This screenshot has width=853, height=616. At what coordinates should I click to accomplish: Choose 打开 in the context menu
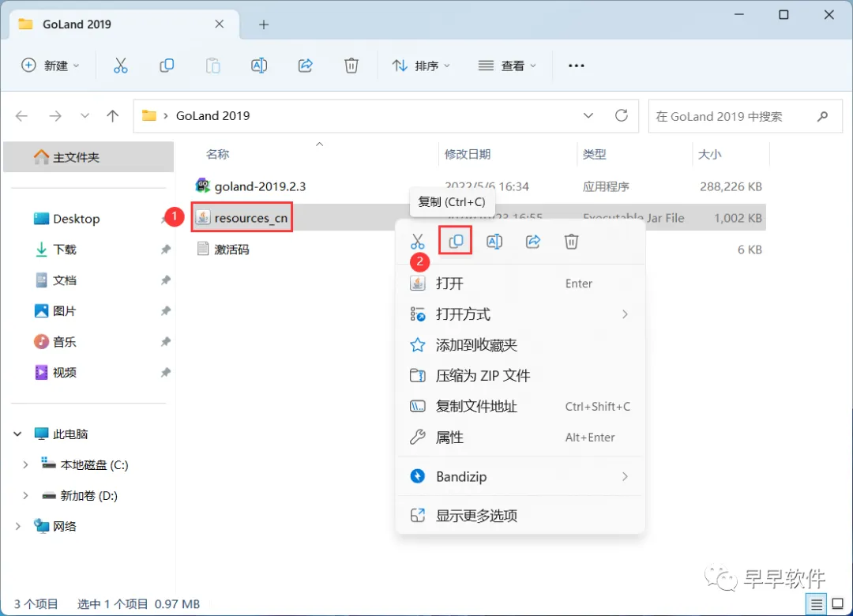pos(520,284)
